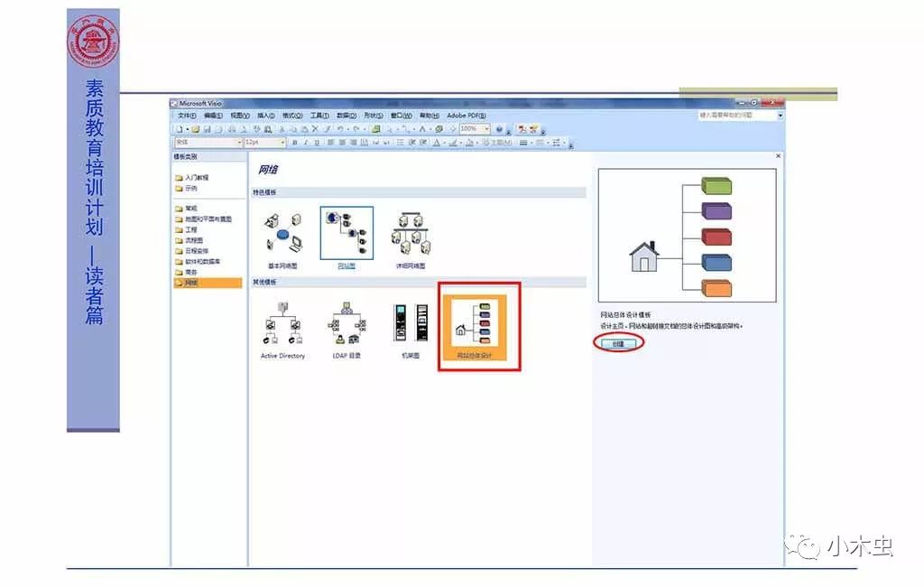924x587 pixels.
Task: Open the 插入(I) menu
Action: [266, 116]
